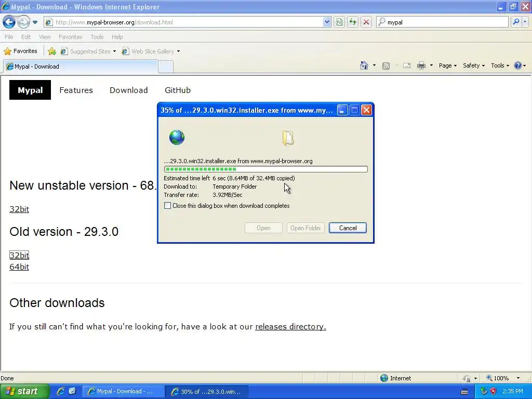
Task: Click the green download progress bar
Action: click(x=265, y=169)
